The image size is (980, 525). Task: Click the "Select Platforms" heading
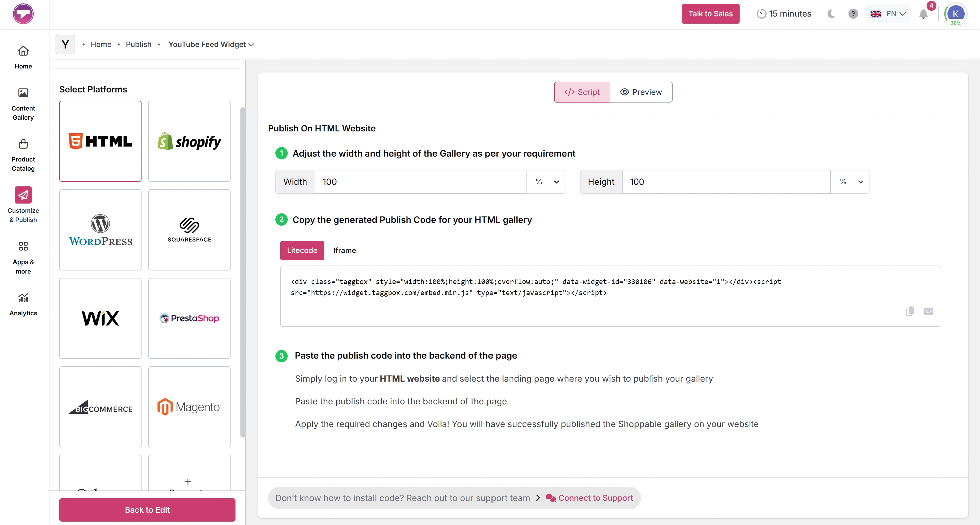click(93, 89)
